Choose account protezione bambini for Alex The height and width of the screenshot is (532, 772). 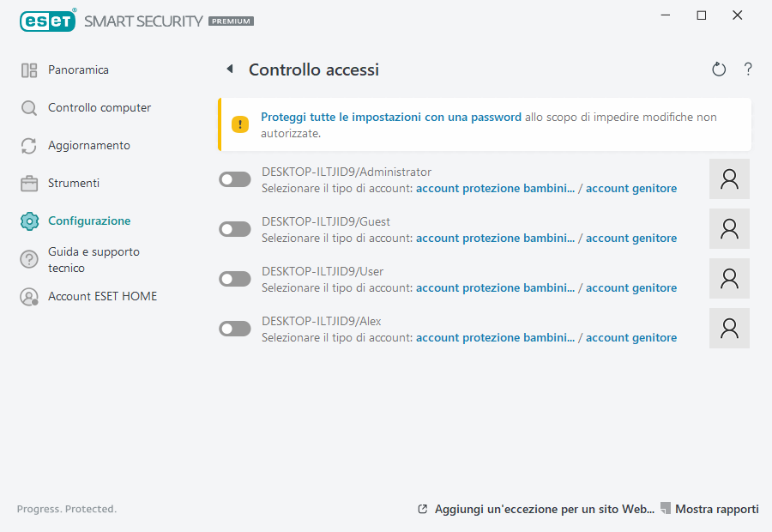pos(495,337)
